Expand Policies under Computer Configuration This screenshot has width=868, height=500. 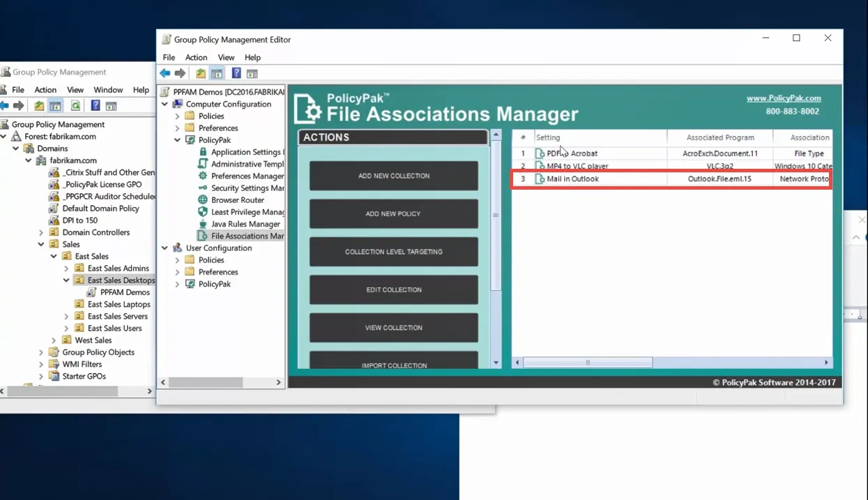pyautogui.click(x=178, y=116)
